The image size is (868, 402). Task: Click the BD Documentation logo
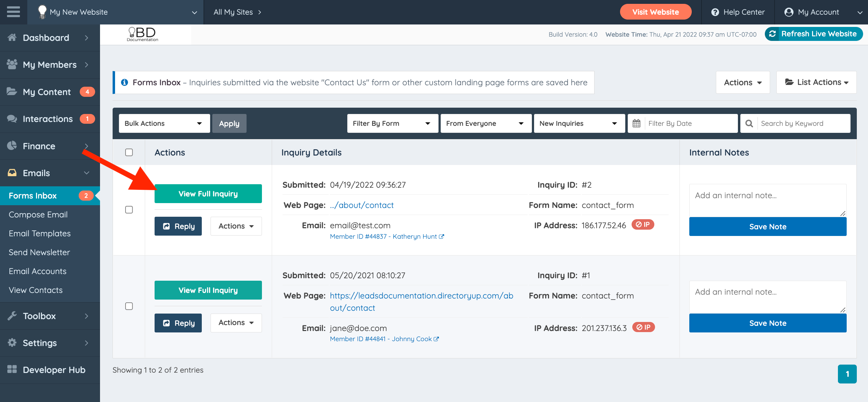[x=142, y=34]
